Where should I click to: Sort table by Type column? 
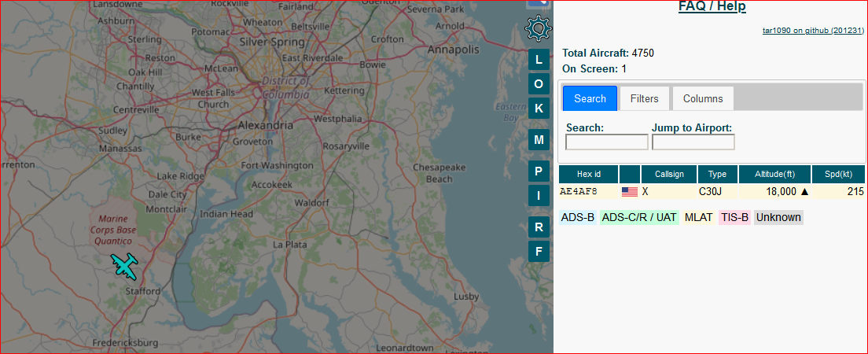(x=717, y=174)
